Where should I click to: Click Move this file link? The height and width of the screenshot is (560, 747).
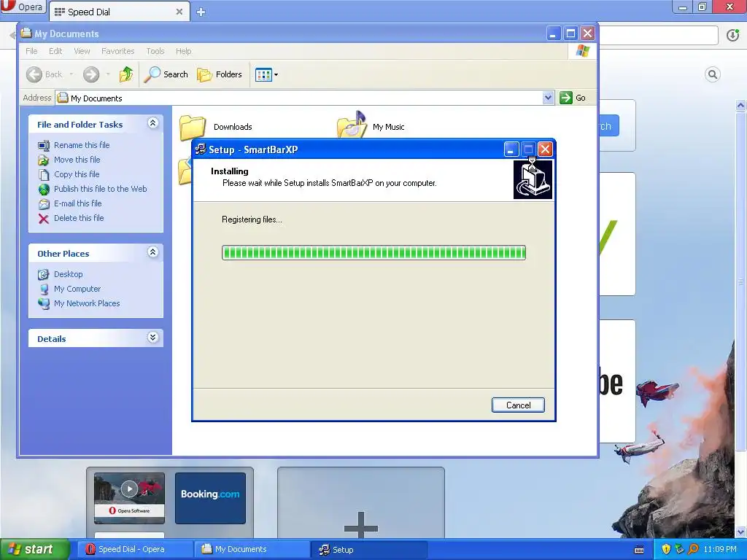pyautogui.click(x=77, y=160)
